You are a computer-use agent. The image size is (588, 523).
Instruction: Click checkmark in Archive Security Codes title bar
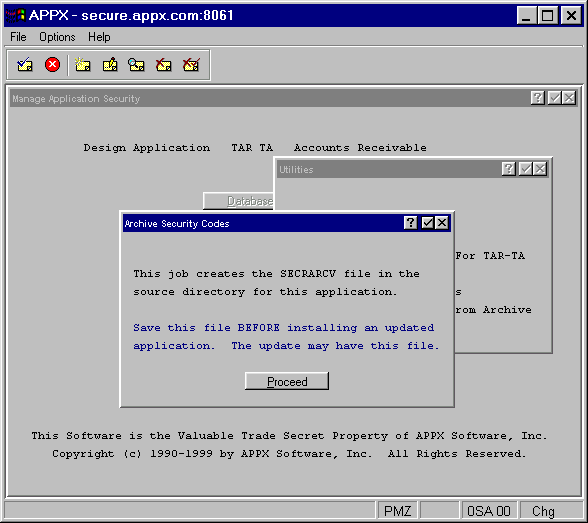tap(428, 223)
